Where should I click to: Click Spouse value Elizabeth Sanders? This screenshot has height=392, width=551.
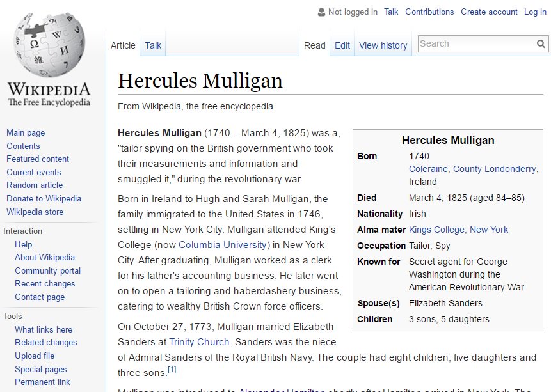[445, 303]
